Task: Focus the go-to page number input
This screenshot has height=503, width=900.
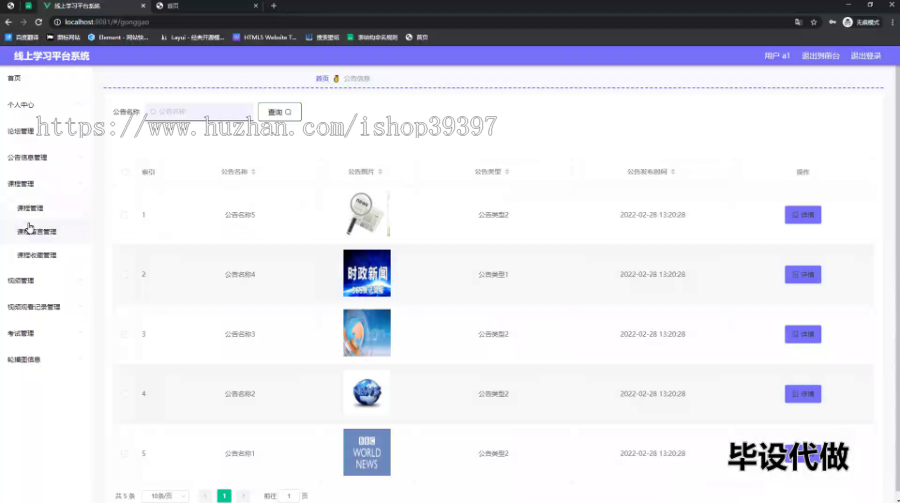Action: click(289, 496)
